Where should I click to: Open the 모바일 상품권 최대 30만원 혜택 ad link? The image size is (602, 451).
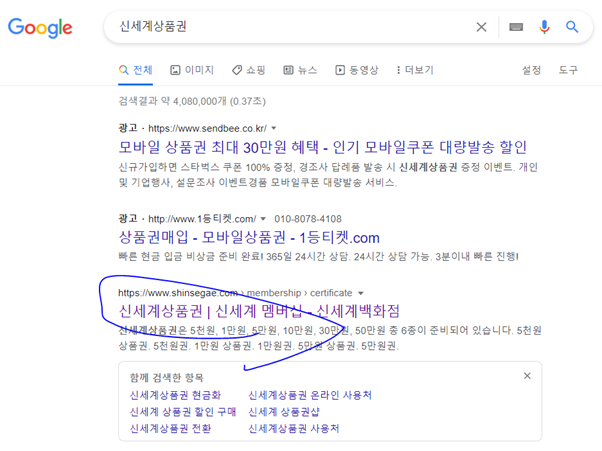(x=322, y=147)
